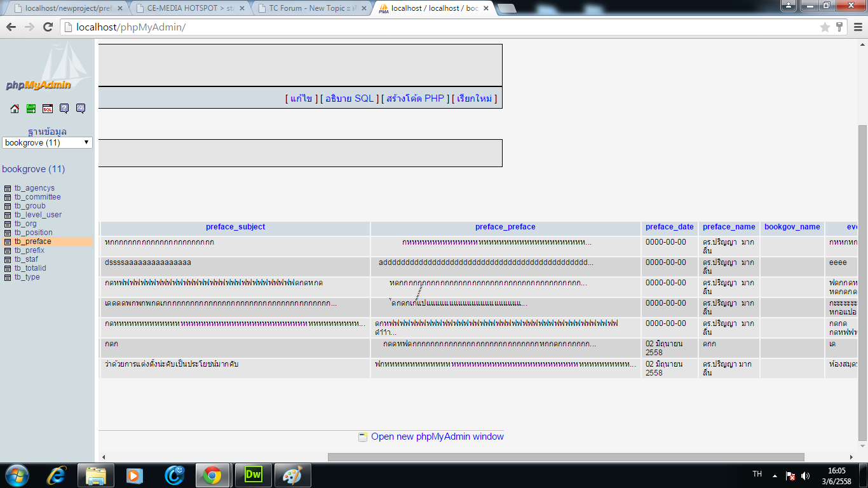
Task: Click the browser forward arrow
Action: 29,27
